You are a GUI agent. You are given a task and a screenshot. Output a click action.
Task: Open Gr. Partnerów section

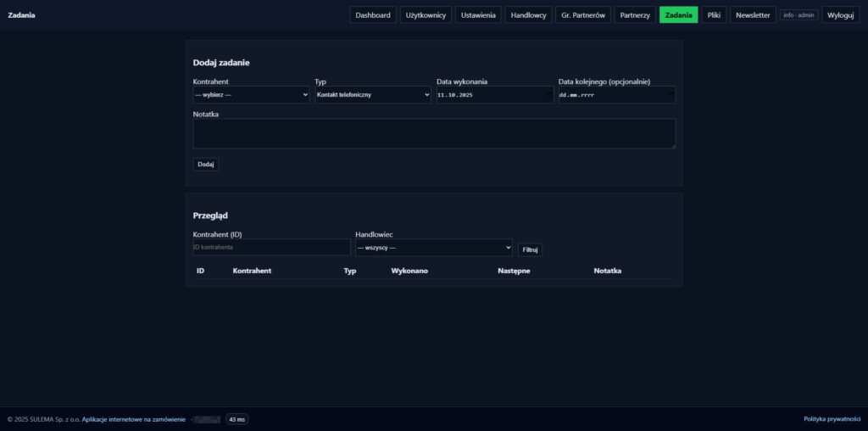click(583, 15)
